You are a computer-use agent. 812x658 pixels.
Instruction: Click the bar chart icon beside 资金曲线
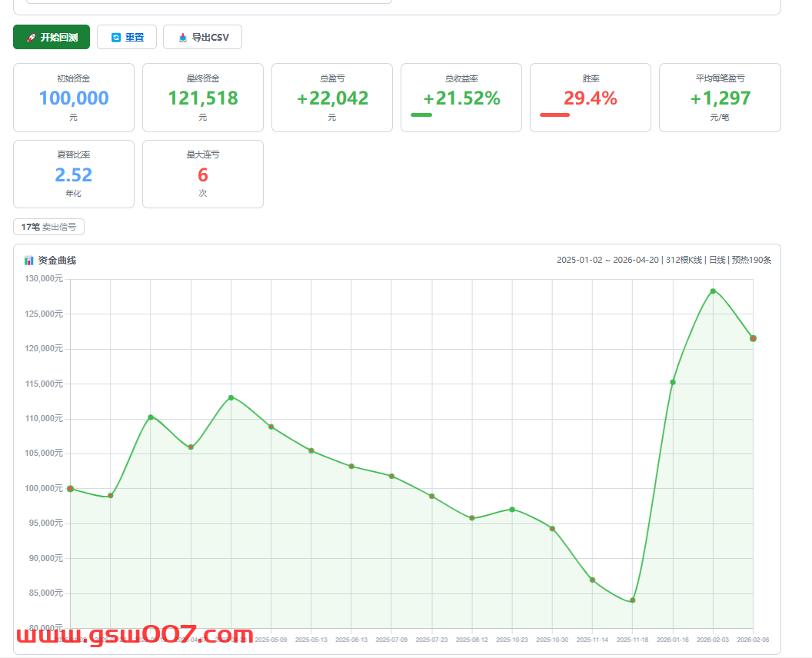pos(29,261)
